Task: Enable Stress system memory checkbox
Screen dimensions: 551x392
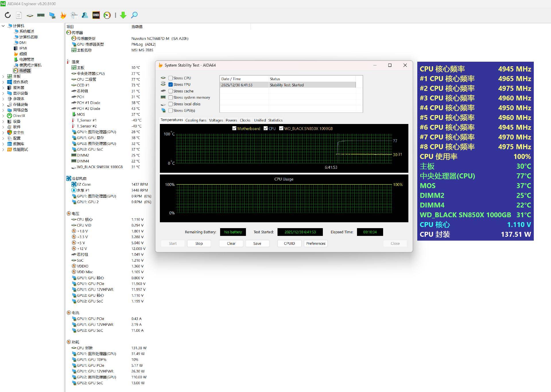Action: point(171,98)
